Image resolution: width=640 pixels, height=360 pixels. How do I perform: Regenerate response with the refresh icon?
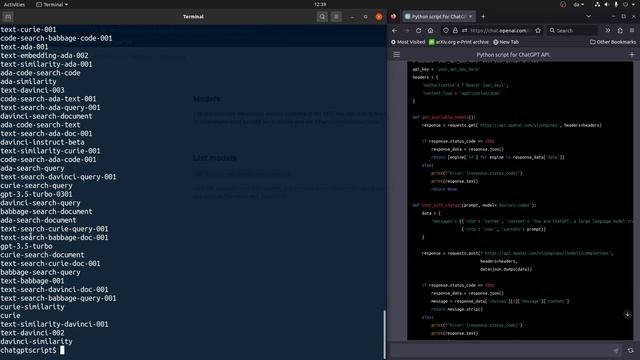[x=631, y=351]
